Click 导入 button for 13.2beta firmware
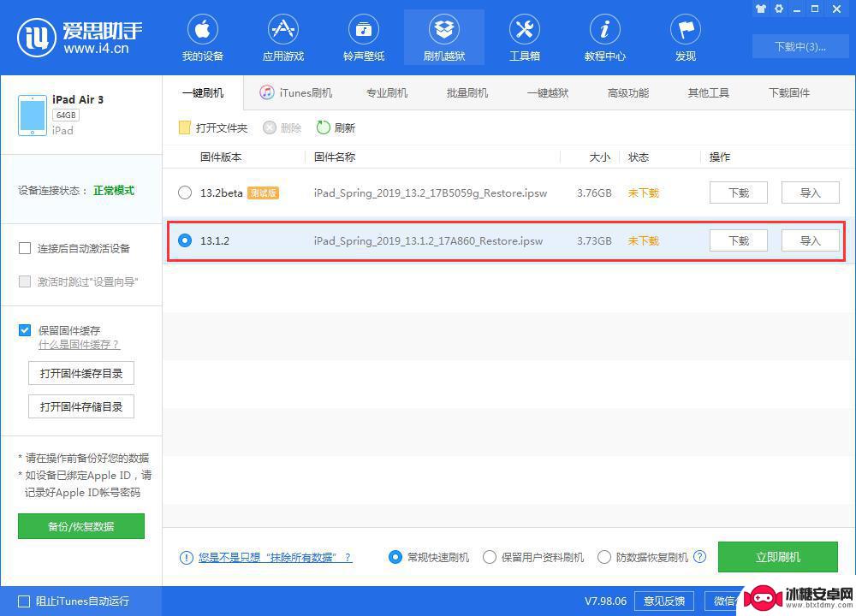 point(810,192)
